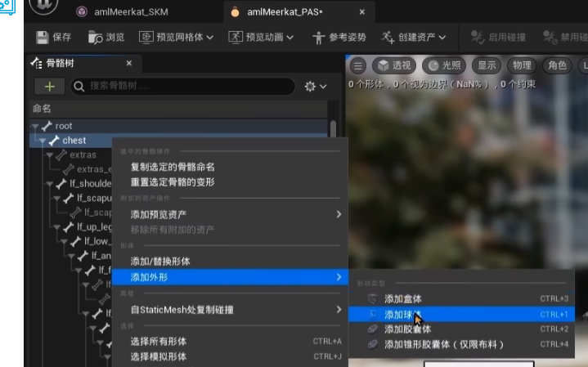Click the Add Tapered Capsule shape icon
588x367 pixels.
(372, 344)
